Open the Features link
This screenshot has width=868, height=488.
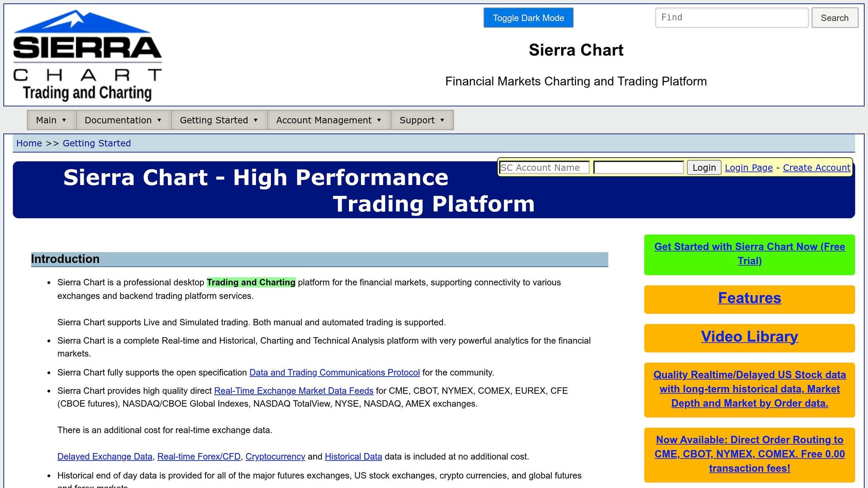pyautogui.click(x=749, y=298)
